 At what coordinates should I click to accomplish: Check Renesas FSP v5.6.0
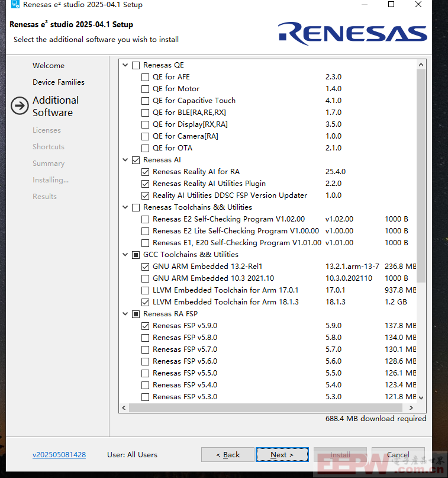click(145, 361)
